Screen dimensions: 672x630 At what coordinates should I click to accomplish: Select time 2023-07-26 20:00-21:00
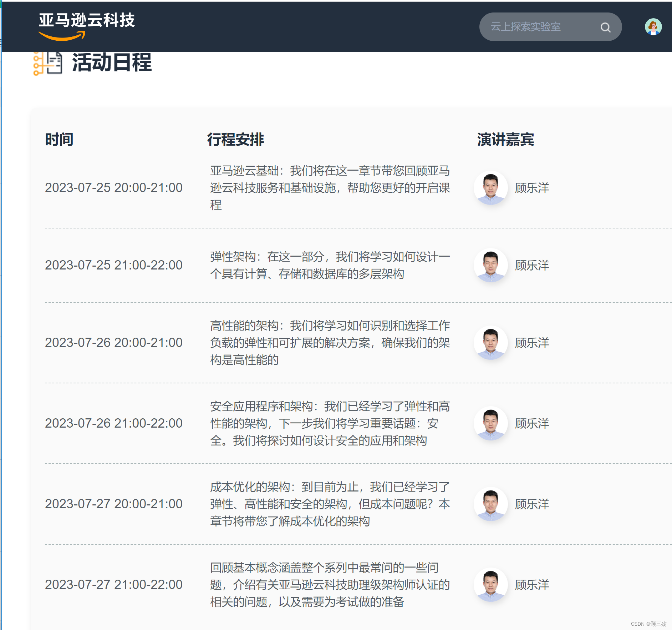tap(114, 343)
